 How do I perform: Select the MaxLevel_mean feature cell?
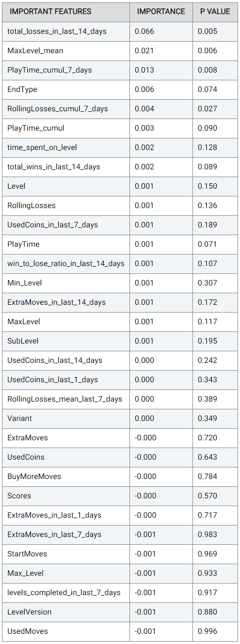pos(65,51)
